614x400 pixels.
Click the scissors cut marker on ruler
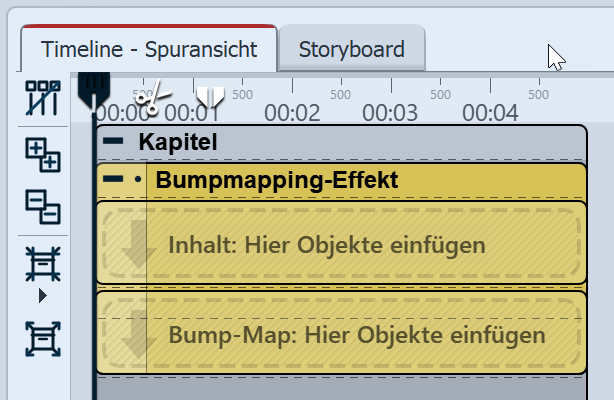(x=149, y=100)
